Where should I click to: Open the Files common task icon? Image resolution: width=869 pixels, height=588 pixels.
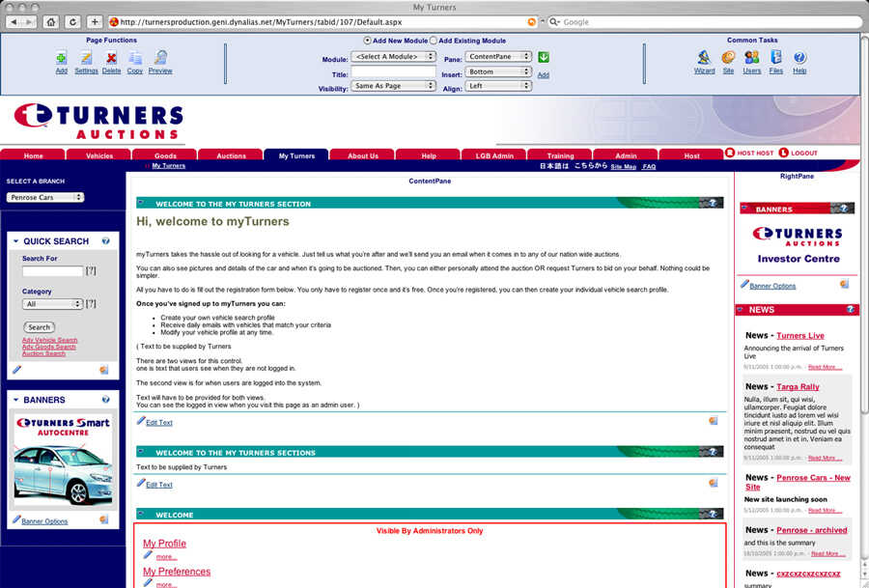pyautogui.click(x=776, y=57)
